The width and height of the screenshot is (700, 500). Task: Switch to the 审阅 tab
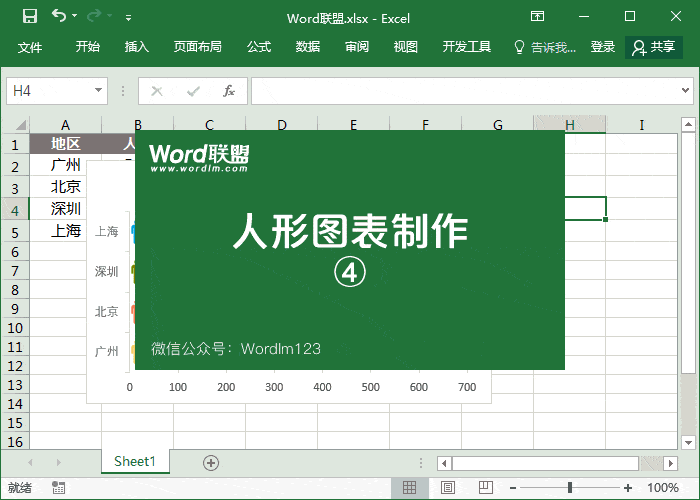coord(357,46)
